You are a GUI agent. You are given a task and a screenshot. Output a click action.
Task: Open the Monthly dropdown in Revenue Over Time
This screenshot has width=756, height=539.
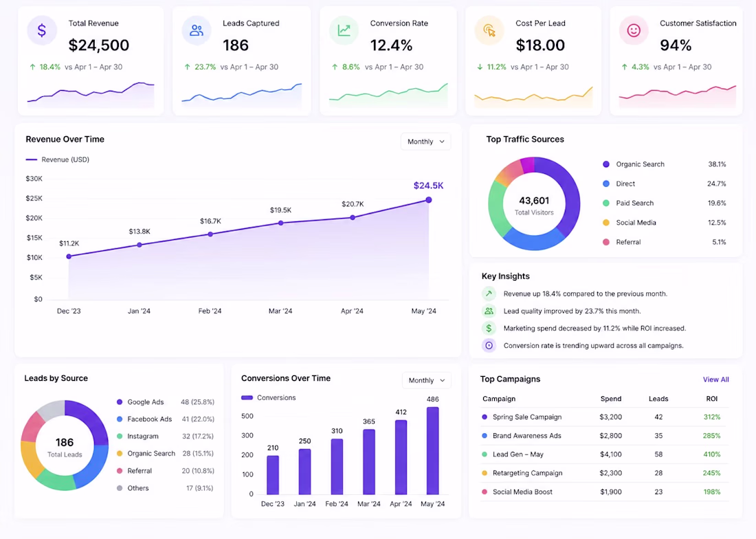425,142
